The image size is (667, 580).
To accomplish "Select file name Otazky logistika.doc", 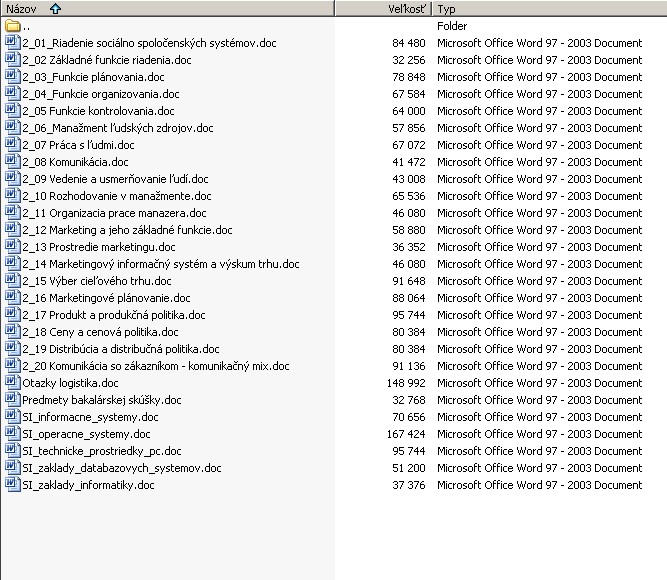I will click(70, 383).
